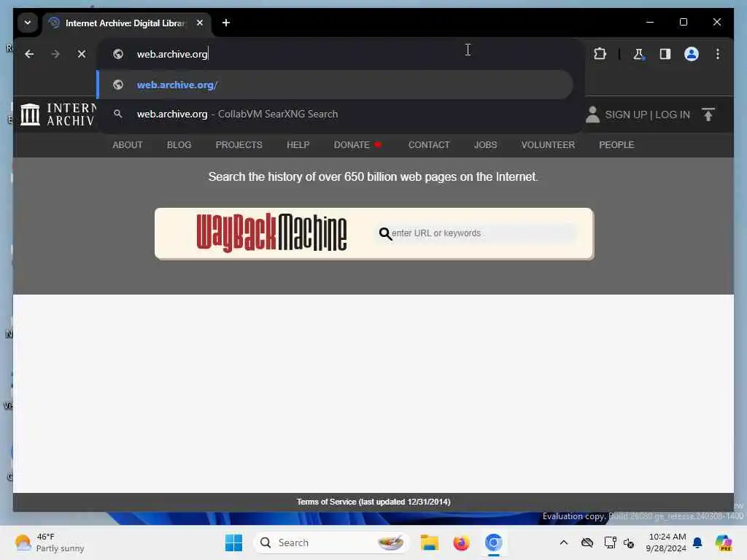Toggle the side panel icon

point(665,54)
